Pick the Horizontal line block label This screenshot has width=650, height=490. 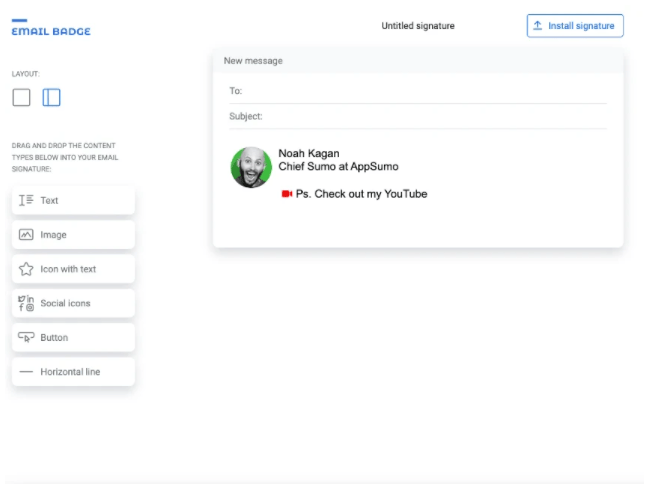pos(70,372)
